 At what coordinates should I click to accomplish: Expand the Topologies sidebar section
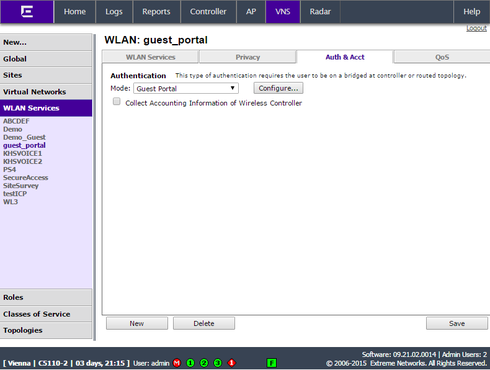[46, 330]
